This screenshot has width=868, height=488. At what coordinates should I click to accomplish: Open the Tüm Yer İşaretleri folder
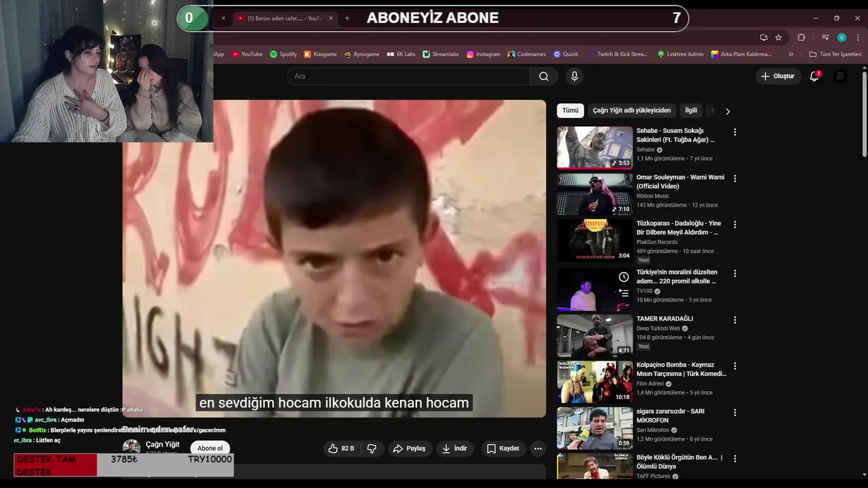coord(835,54)
